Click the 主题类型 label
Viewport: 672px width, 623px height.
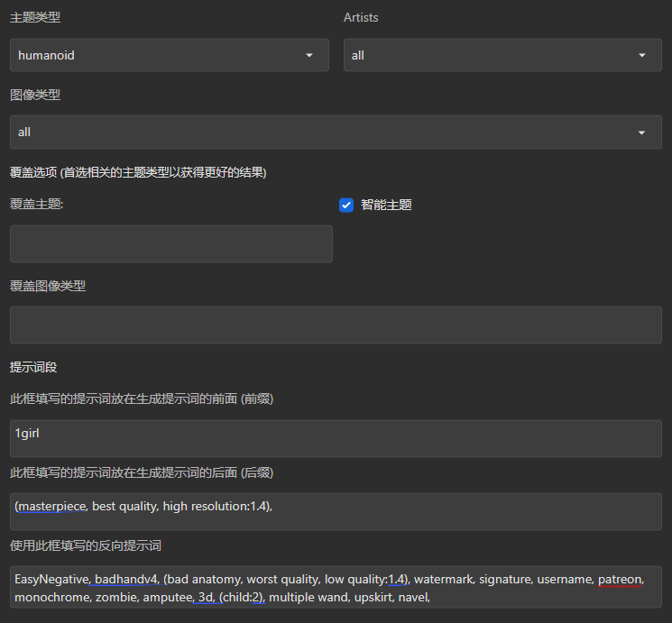point(35,17)
